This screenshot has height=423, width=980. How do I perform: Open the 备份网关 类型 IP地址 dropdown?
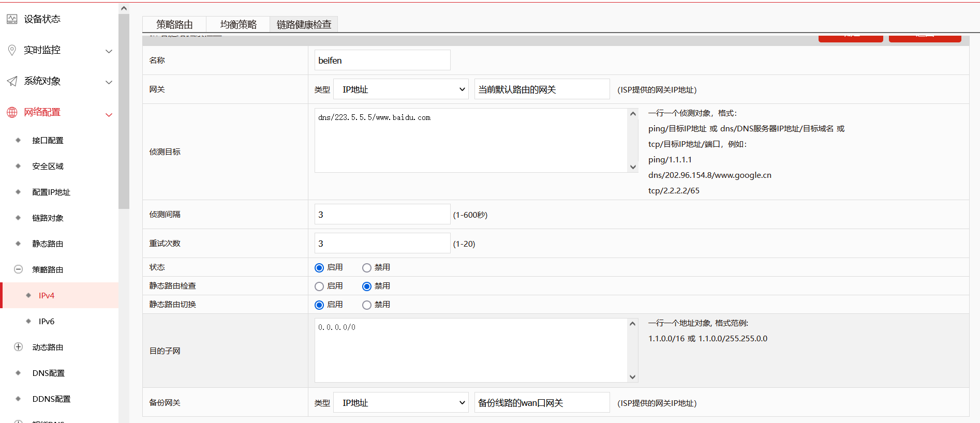click(x=401, y=403)
